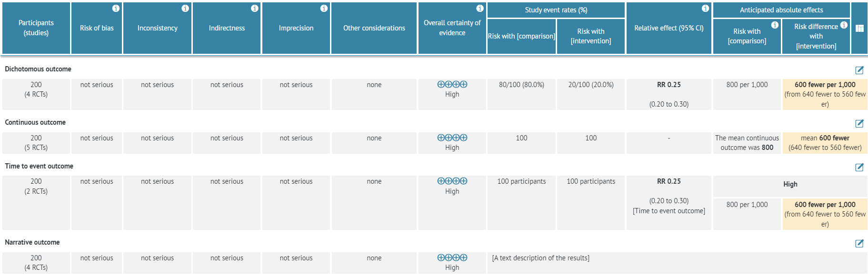The height and width of the screenshot is (277, 868).
Task: Click Inconsistency cell in Continuous outcome row
Action: (158, 143)
